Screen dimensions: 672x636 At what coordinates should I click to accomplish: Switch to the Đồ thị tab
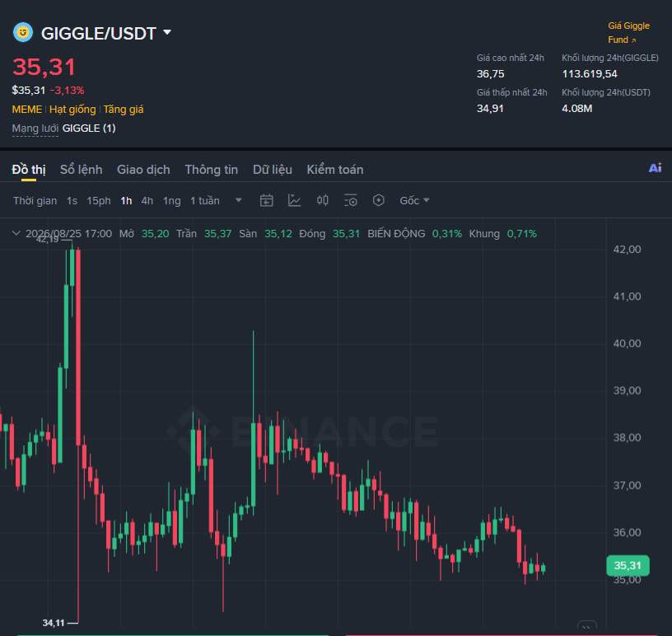[29, 170]
